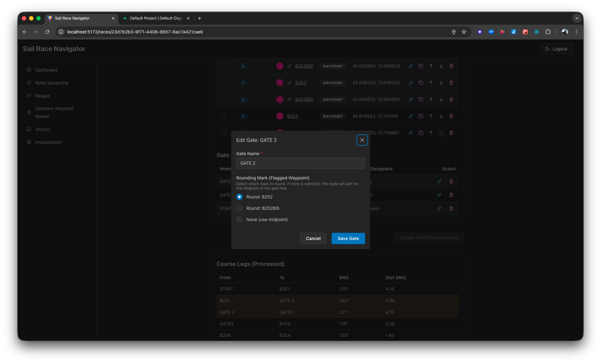Image resolution: width=601 pixels, height=364 pixels.
Task: Click the magenta color dot for B254
Action: [x=279, y=116]
